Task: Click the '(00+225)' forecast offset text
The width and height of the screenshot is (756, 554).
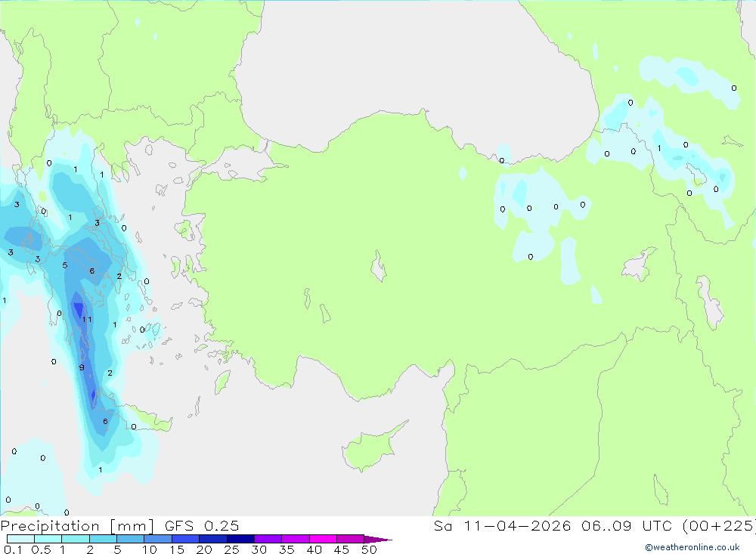Action: (x=719, y=526)
